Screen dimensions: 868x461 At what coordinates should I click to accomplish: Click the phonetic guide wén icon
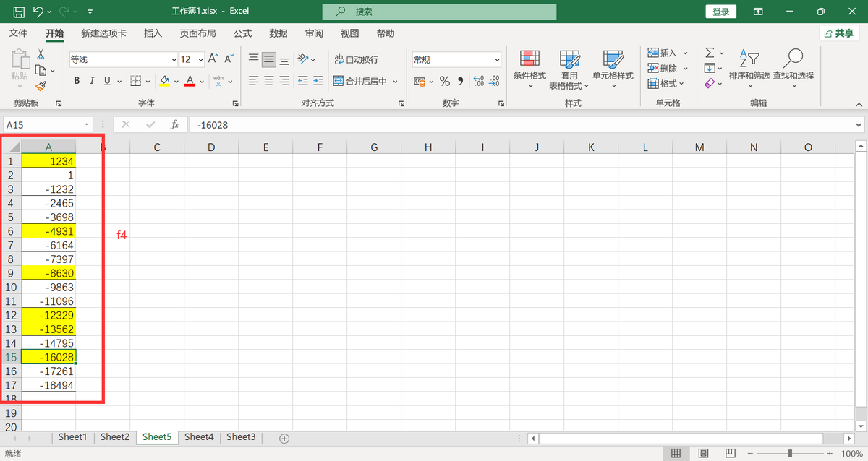(218, 81)
